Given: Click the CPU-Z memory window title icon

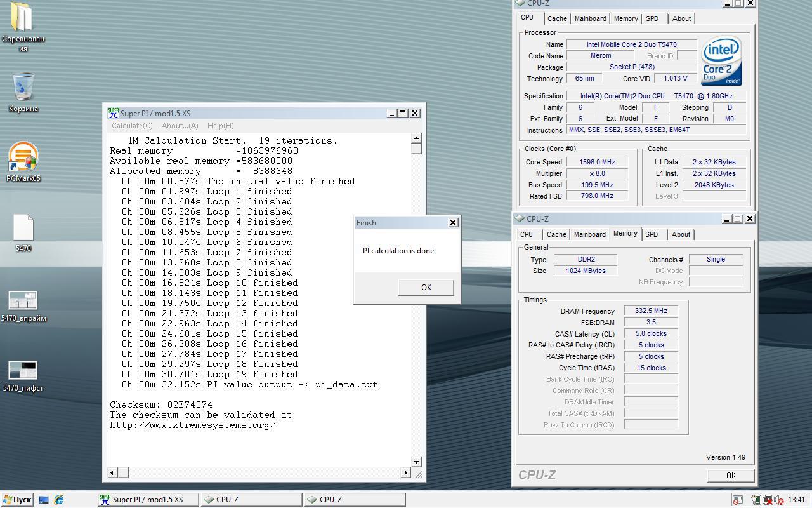Looking at the screenshot, I should (520, 218).
